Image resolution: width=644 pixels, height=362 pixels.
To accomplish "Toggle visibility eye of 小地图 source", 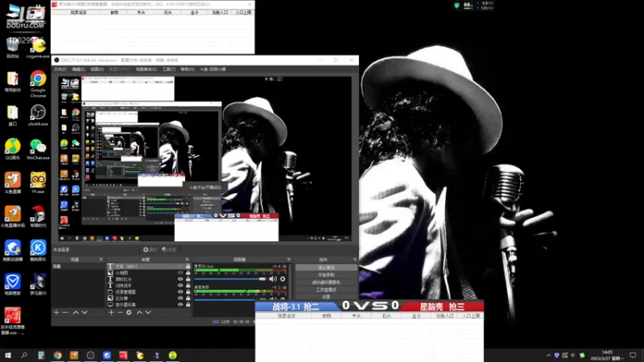I will (180, 273).
